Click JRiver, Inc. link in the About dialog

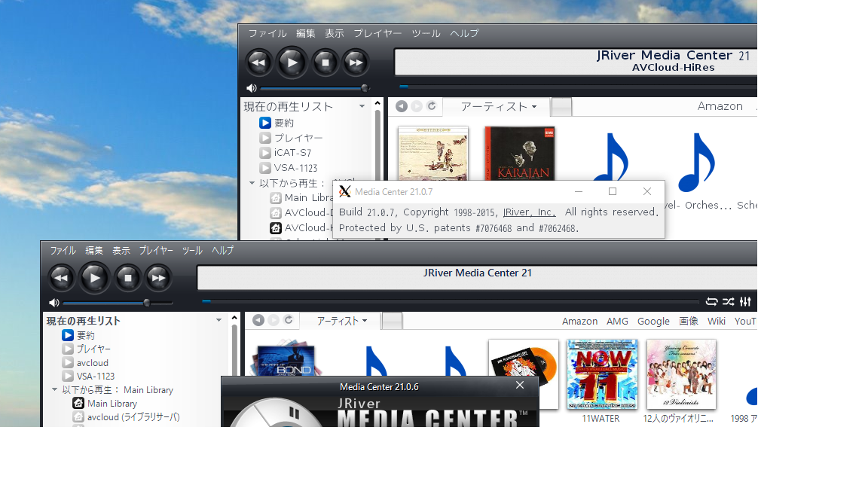tap(529, 212)
